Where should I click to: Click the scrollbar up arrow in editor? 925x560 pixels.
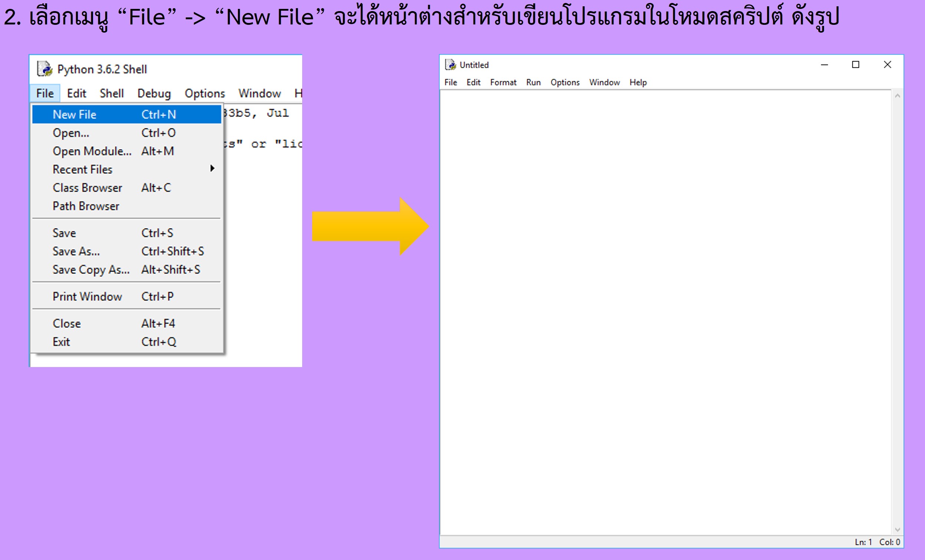click(x=898, y=96)
